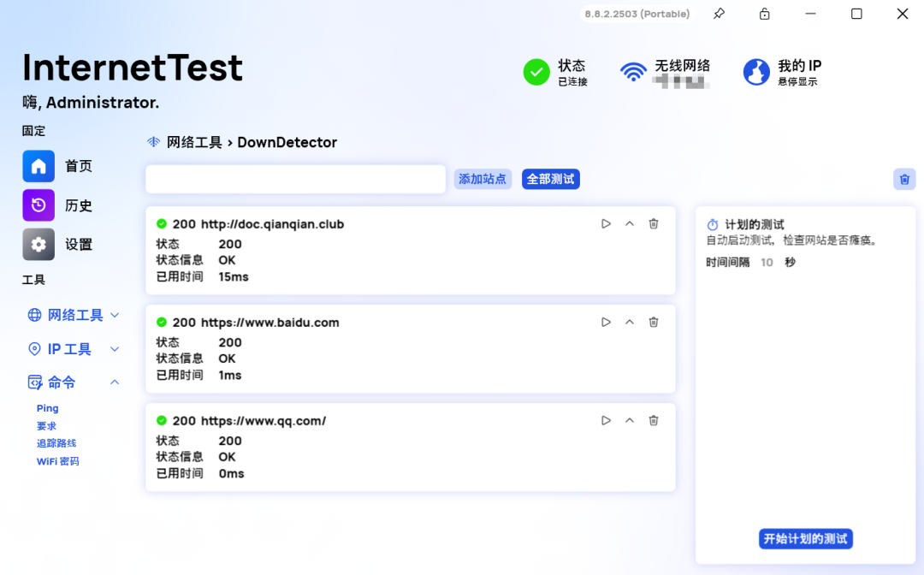Collapse the doc.qianqian.club result card
This screenshot has width=924, height=575.
coord(630,224)
